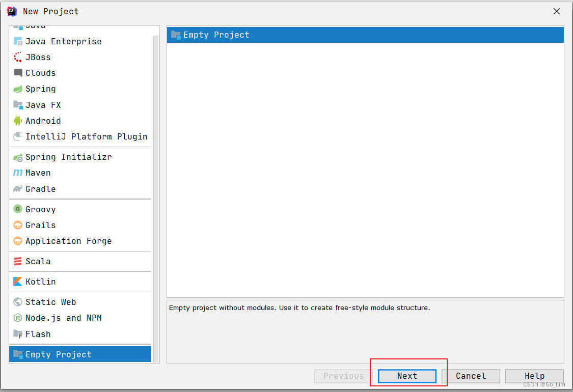
Task: Click the Clouds speech bubble icon
Action: (x=17, y=73)
